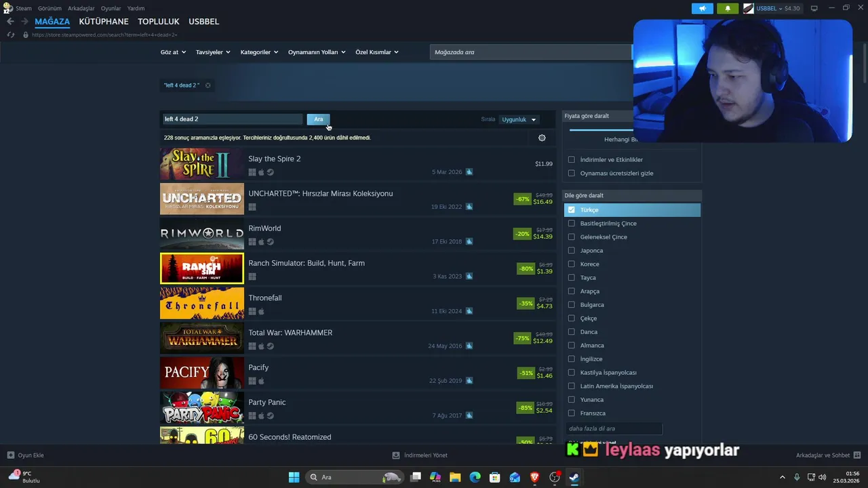
Task: Open search preferences gear icon
Action: [542, 138]
